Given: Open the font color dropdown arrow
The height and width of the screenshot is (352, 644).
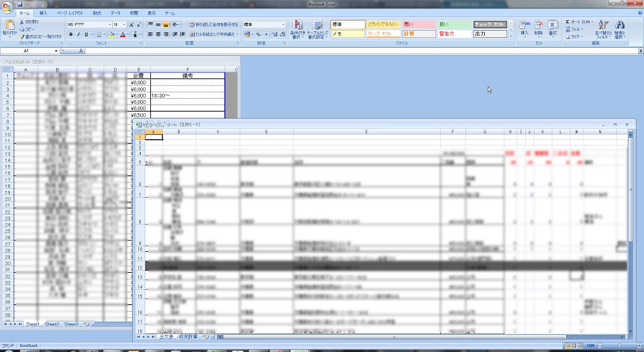Looking at the screenshot, I should coord(128,35).
